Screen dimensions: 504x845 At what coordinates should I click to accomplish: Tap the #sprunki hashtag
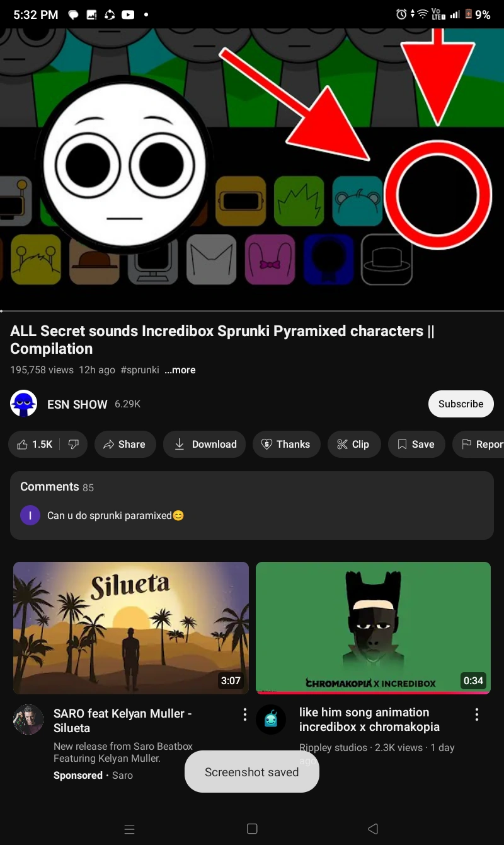point(140,370)
